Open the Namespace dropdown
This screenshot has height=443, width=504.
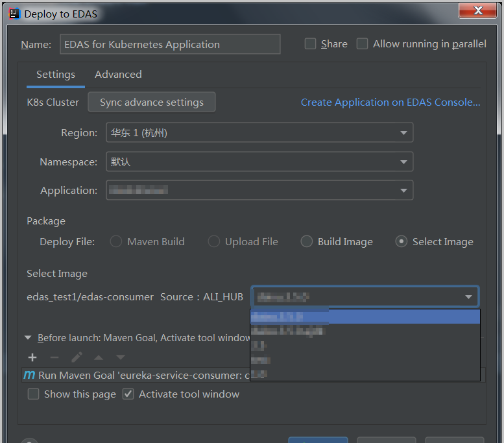259,162
